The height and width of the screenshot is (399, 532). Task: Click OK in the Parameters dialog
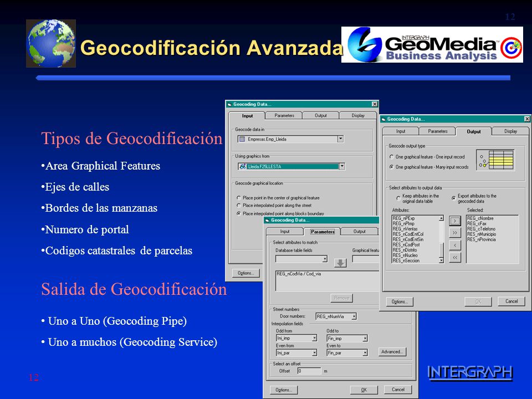[x=364, y=390]
